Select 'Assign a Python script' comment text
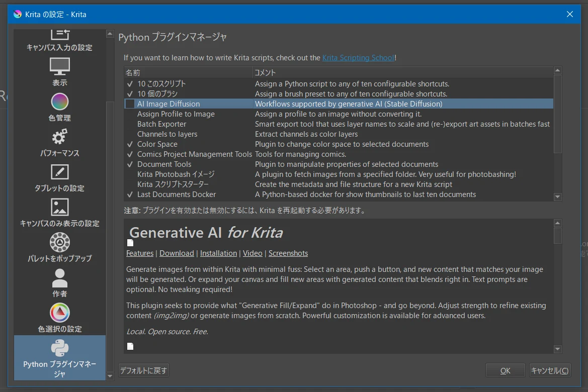This screenshot has width=588, height=392. coord(352,84)
